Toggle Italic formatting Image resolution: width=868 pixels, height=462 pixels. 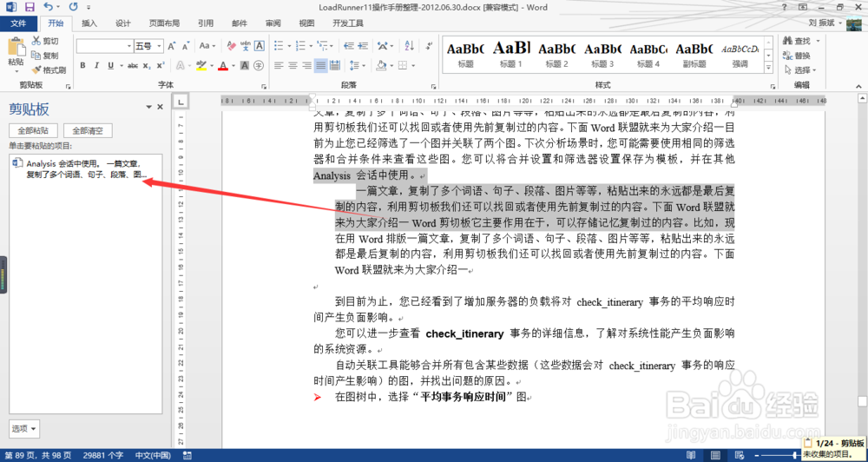click(x=97, y=65)
